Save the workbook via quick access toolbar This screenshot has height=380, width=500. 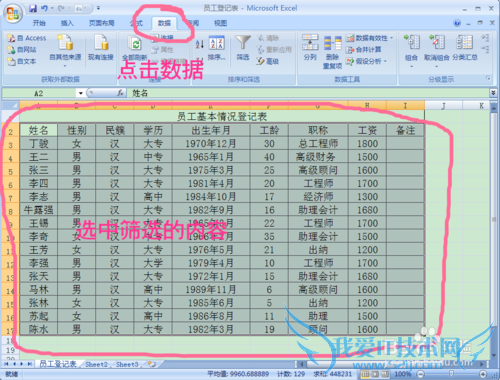(33, 8)
